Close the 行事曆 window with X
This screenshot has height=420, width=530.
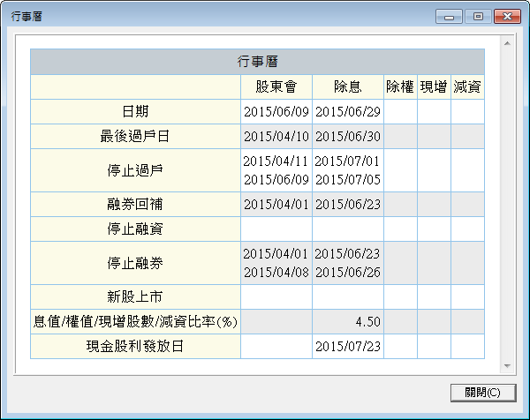click(506, 16)
